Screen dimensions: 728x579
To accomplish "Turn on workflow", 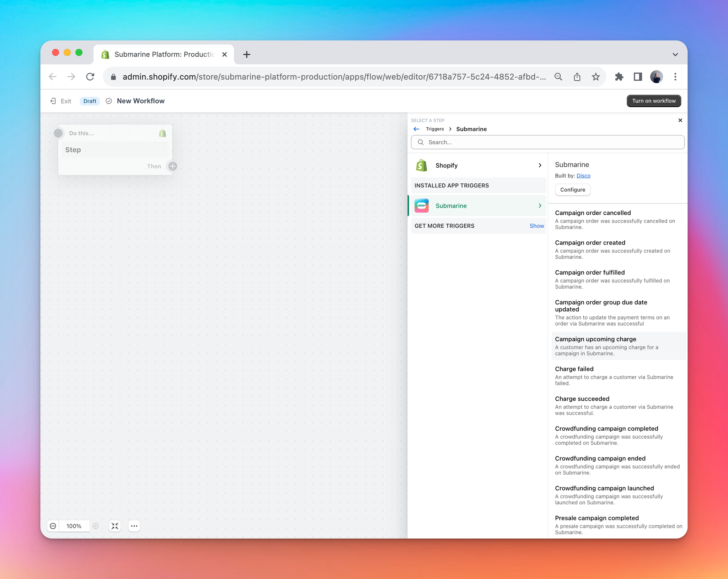I will (654, 101).
